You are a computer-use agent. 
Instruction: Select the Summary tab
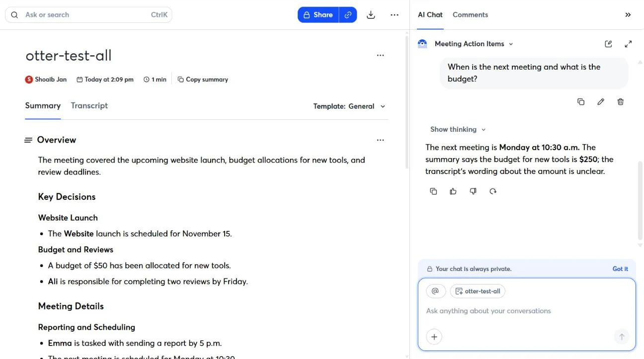[x=43, y=105]
